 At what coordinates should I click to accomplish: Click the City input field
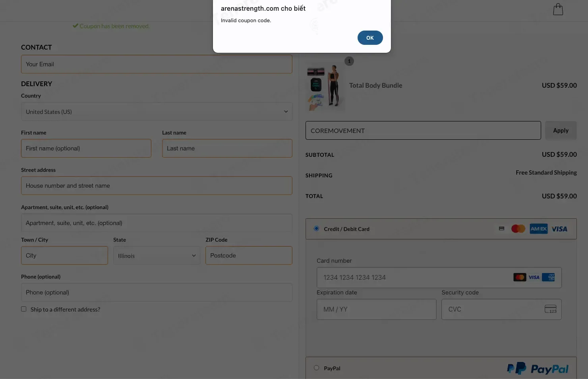tap(64, 255)
